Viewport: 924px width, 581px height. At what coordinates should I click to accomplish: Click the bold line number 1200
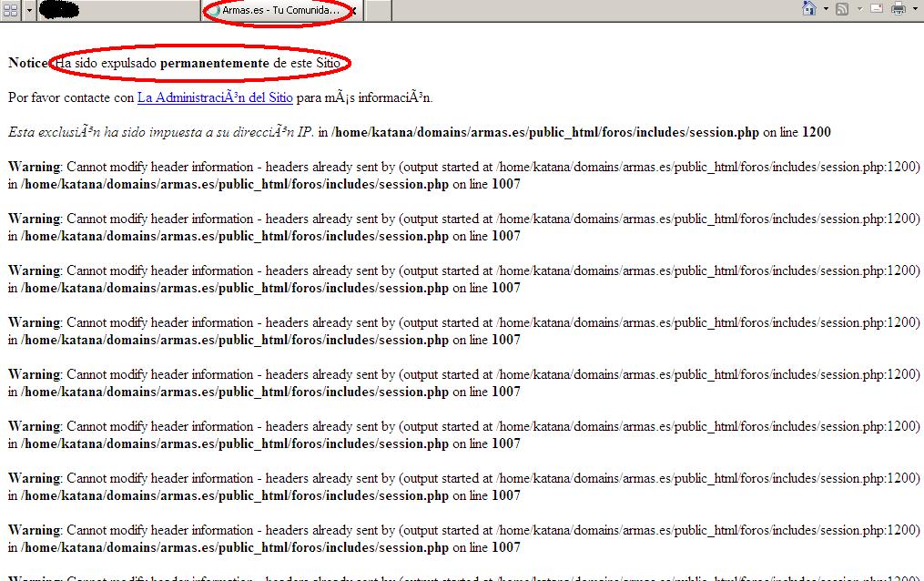(x=816, y=132)
